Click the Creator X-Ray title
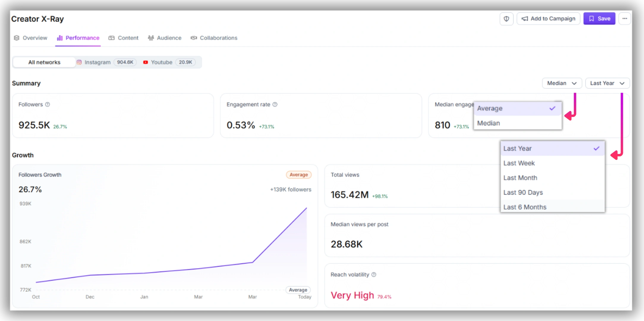This screenshot has height=321, width=644. pyautogui.click(x=37, y=19)
